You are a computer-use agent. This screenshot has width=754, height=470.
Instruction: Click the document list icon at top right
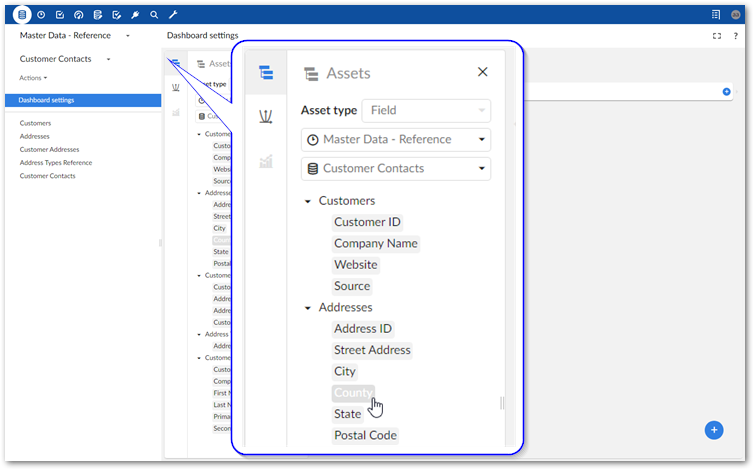(716, 15)
